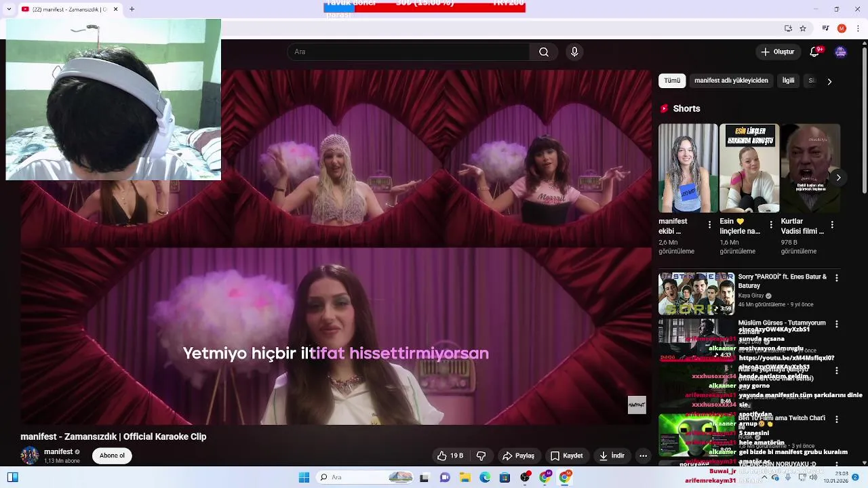The height and width of the screenshot is (488, 868).
Task: Select the Tümü filter chip
Action: (x=672, y=81)
